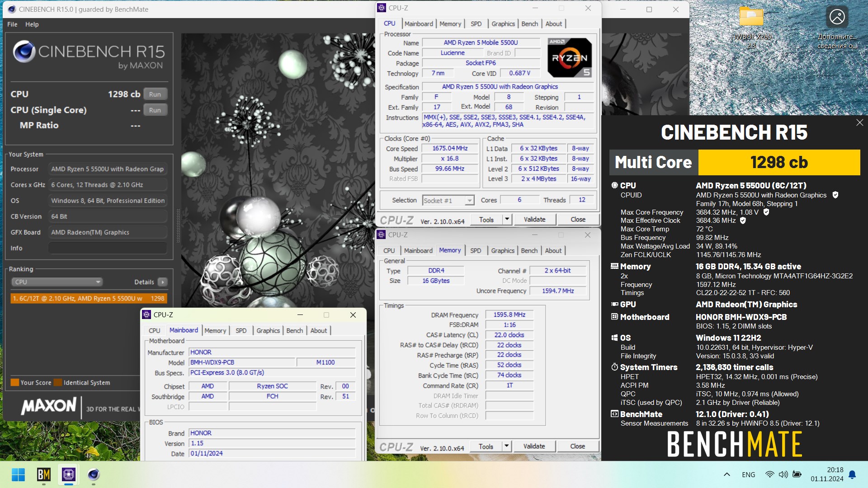Open the battery status icon
Image resolution: width=868 pixels, height=488 pixels.
pyautogui.click(x=797, y=474)
